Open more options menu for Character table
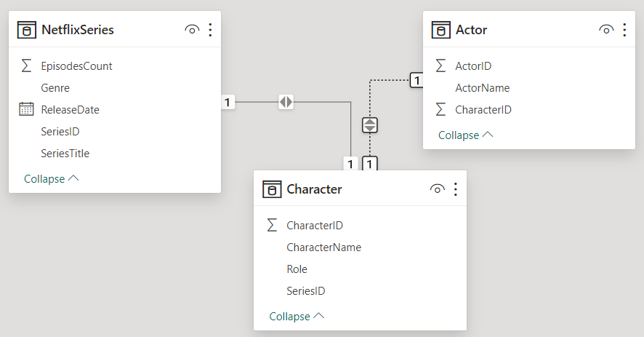This screenshot has width=644, height=337. 456,189
